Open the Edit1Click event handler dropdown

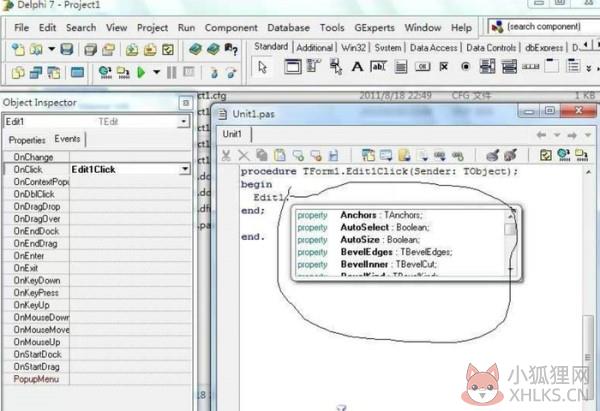click(185, 169)
